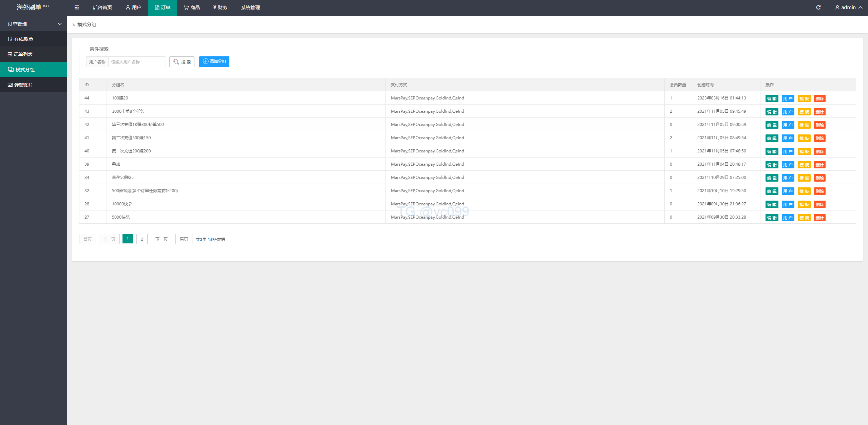Go to page 2 in pagination
868x425 pixels.
[142, 239]
